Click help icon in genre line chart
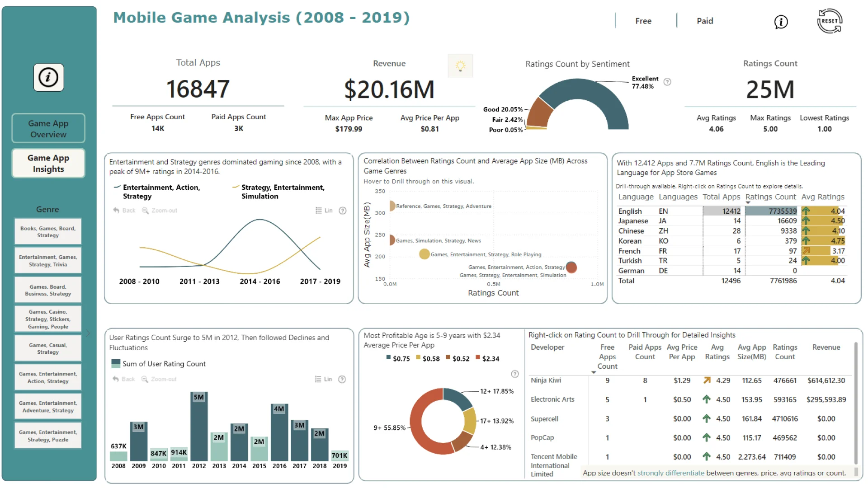Viewport: 868px width, 488px height. click(343, 211)
